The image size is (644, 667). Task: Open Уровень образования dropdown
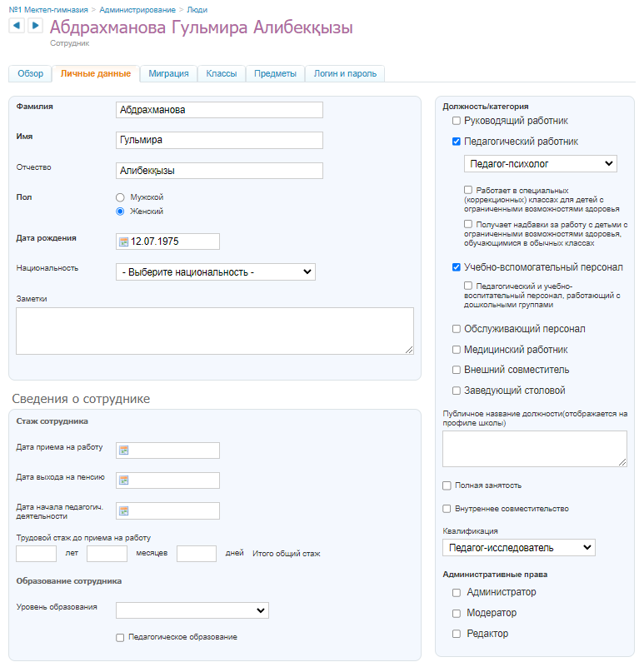(192, 610)
